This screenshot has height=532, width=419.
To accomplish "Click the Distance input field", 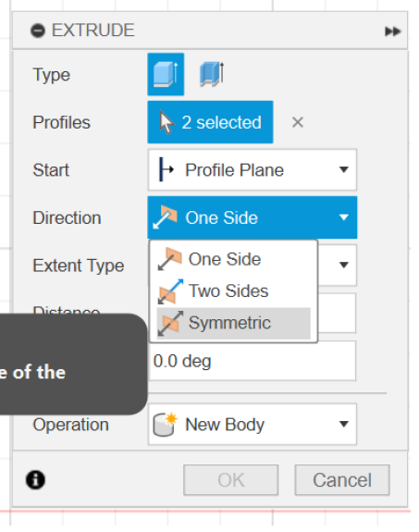I will click(x=337, y=313).
